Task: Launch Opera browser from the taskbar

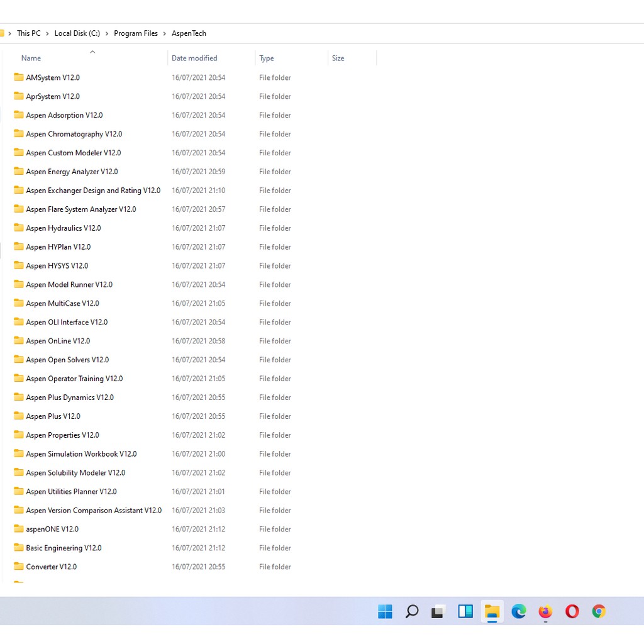Action: click(572, 611)
